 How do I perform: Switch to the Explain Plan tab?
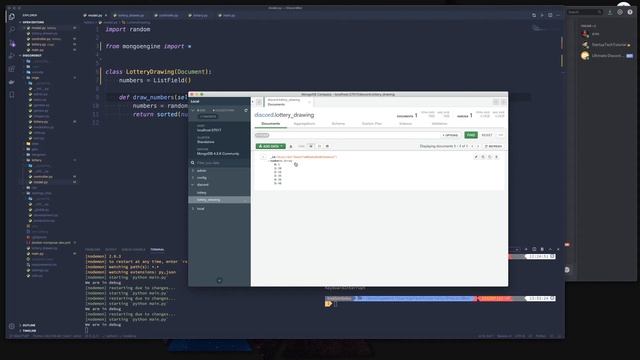371,124
